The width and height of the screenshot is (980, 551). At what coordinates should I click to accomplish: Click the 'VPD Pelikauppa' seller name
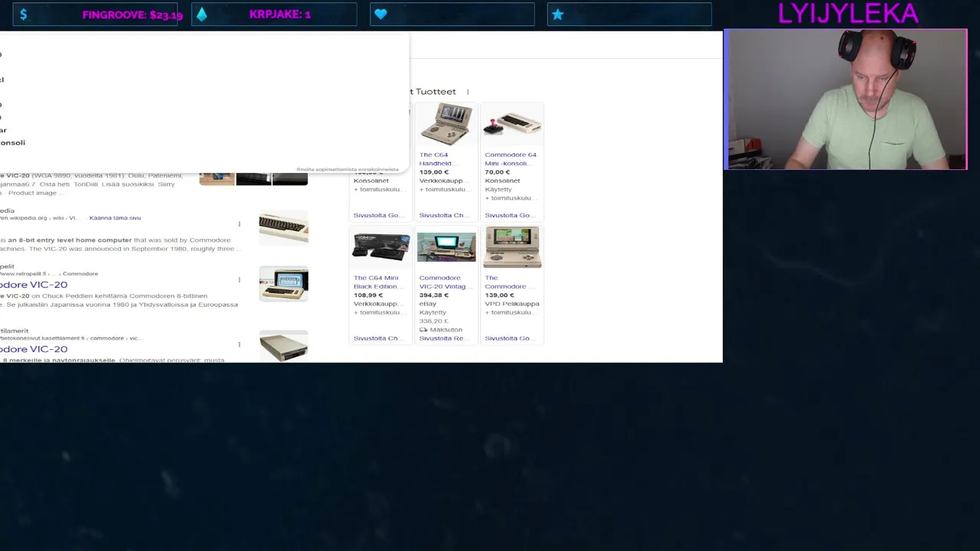512,304
